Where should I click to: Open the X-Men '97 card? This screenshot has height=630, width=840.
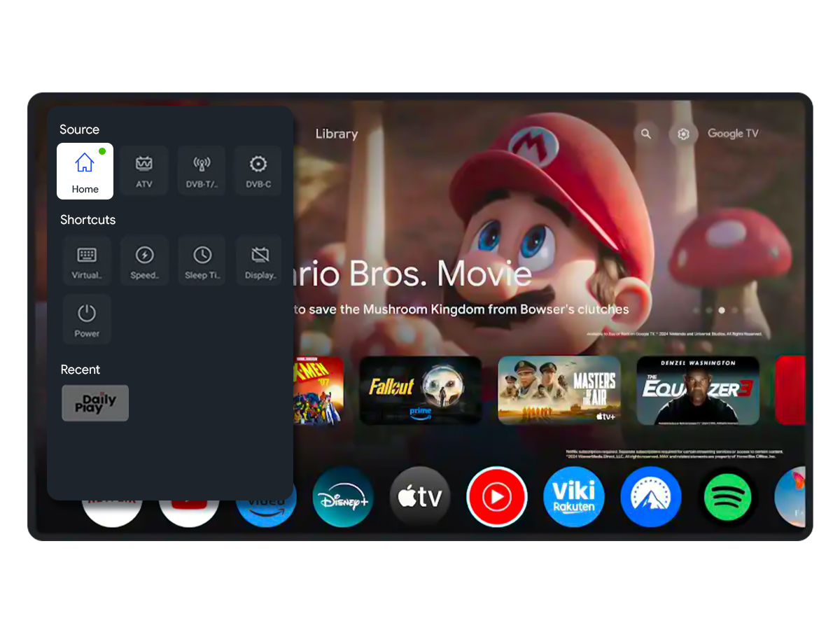(319, 391)
